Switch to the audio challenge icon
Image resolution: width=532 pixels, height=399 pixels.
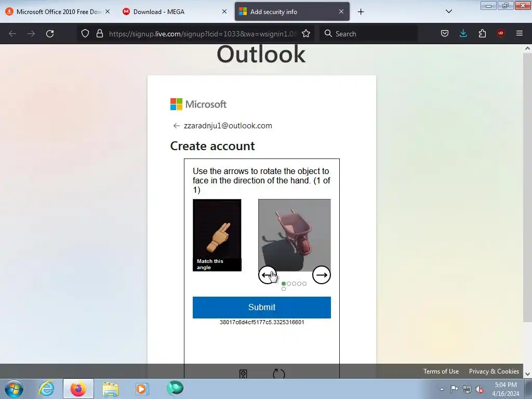click(x=243, y=374)
